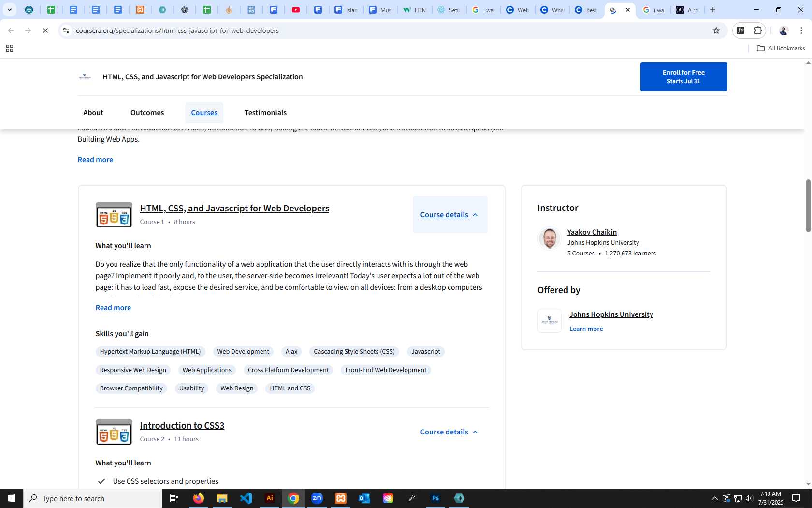
Task: Click the Hypertext Markup Language (HTML) skill tag
Action: coord(150,352)
